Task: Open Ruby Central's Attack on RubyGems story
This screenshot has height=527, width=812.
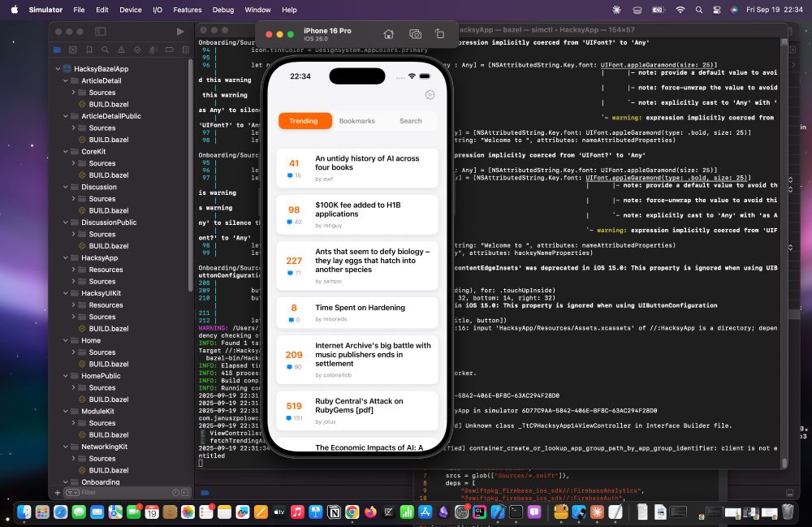Action: pos(357,411)
